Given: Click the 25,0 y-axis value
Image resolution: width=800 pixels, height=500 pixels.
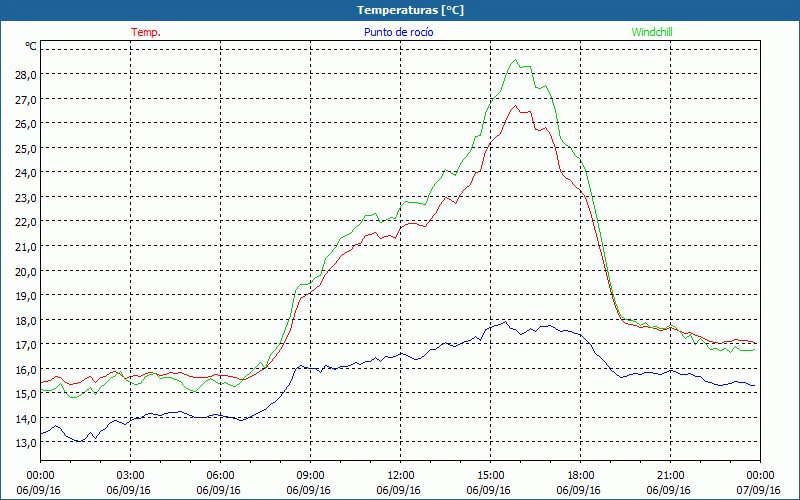Looking at the screenshot, I should pos(26,148).
